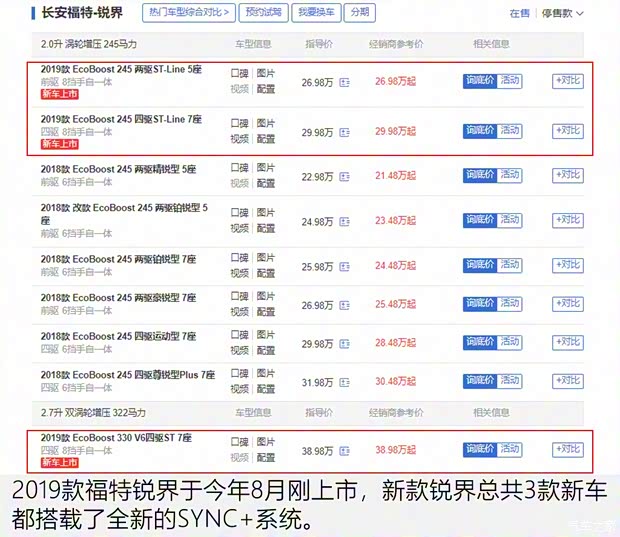Click calculator icon for 2018款 两驱精锐型 5座
620x537 pixels.
(344, 177)
